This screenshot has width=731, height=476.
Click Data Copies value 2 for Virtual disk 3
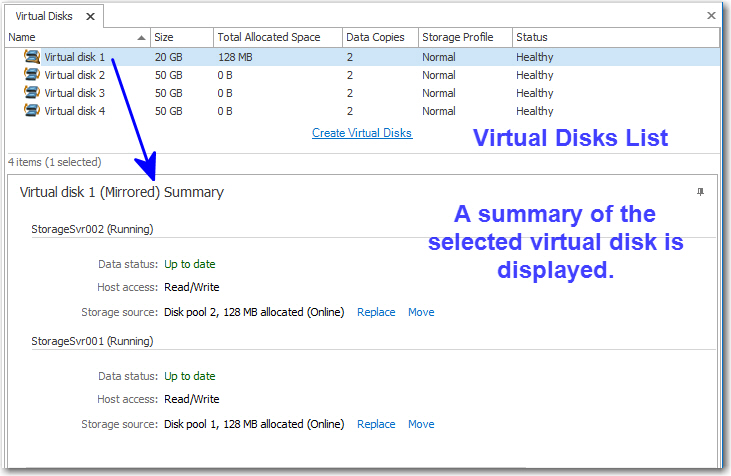tap(350, 93)
